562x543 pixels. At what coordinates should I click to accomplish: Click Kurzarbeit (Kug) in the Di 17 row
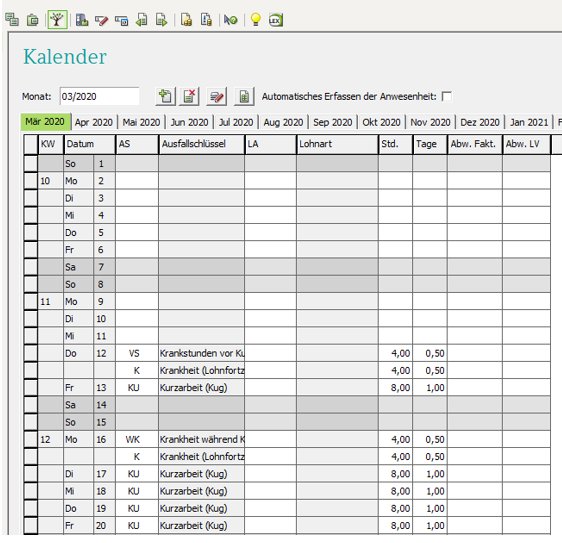pos(194,474)
